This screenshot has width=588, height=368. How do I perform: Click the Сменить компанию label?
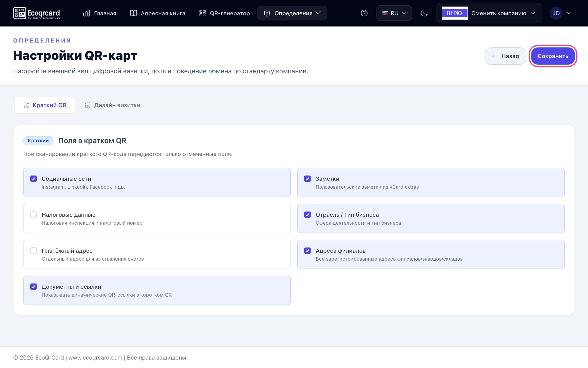pyautogui.click(x=499, y=13)
